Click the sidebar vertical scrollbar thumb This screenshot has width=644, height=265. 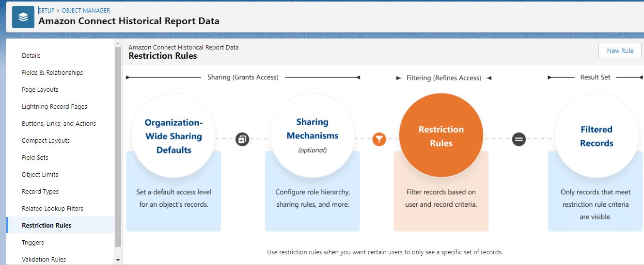[118, 146]
